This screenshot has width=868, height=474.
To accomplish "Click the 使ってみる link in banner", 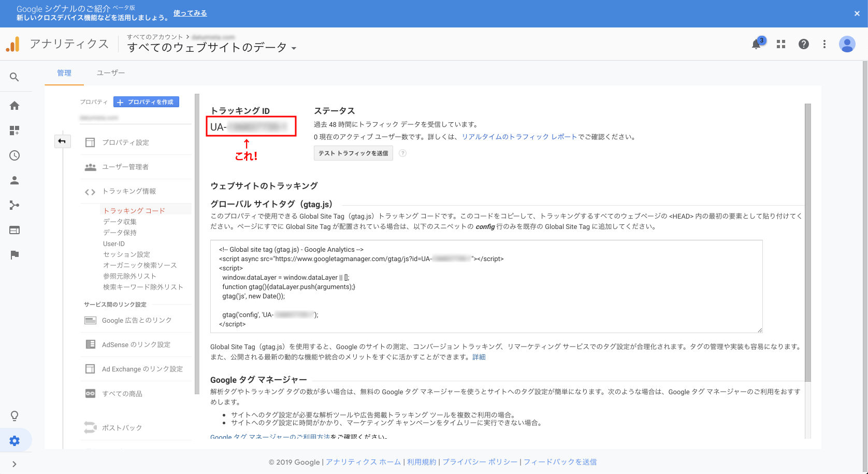I will [x=190, y=13].
